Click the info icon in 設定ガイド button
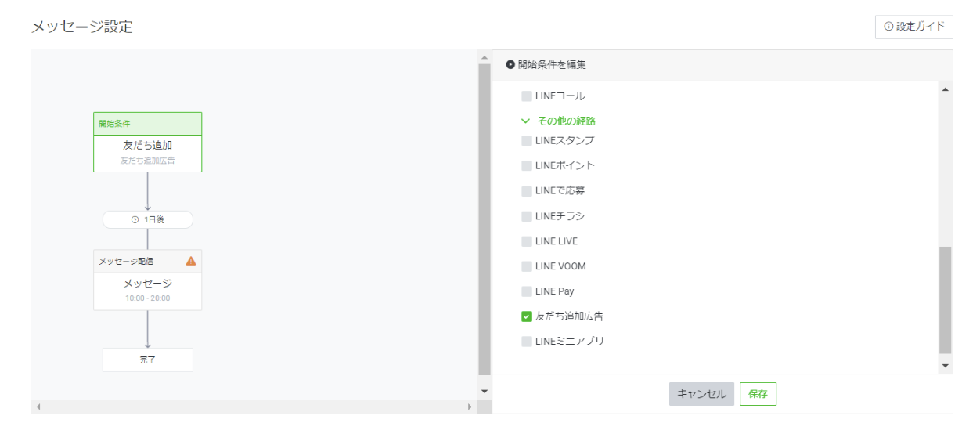Image resolution: width=980 pixels, height=434 pixels. click(x=888, y=27)
